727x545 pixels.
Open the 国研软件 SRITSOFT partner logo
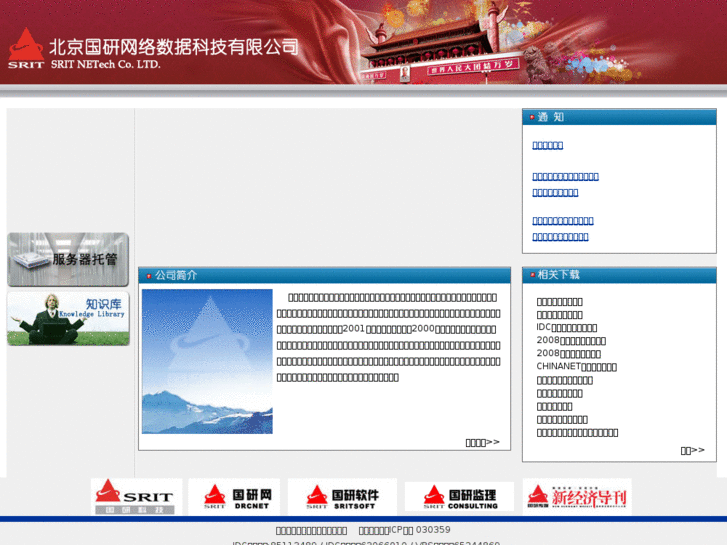342,496
